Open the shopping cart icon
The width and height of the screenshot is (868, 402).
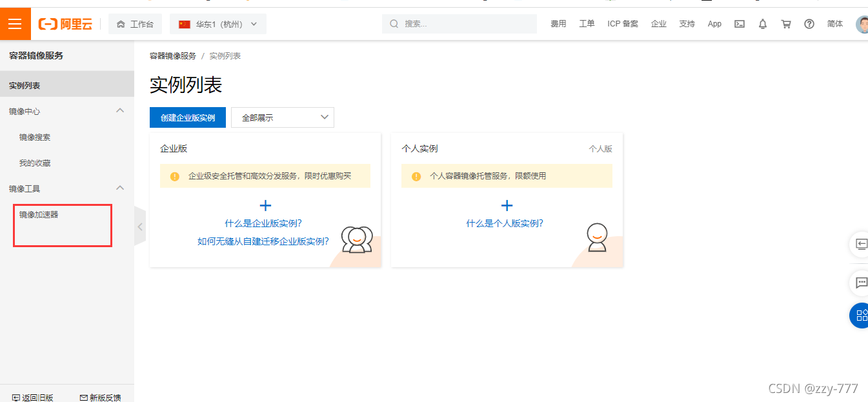785,23
